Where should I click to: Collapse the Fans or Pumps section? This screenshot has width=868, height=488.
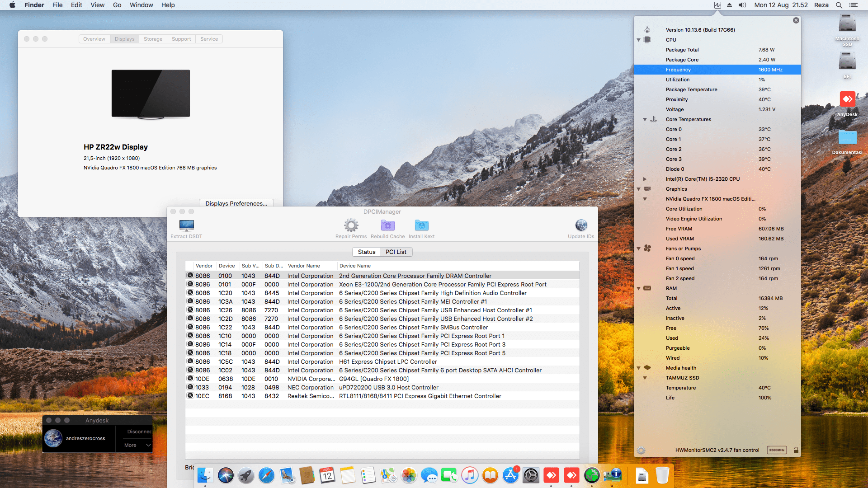(638, 249)
